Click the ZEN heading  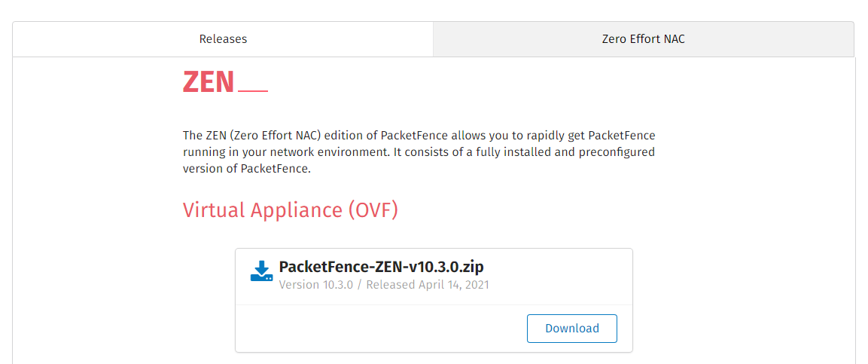point(209,81)
